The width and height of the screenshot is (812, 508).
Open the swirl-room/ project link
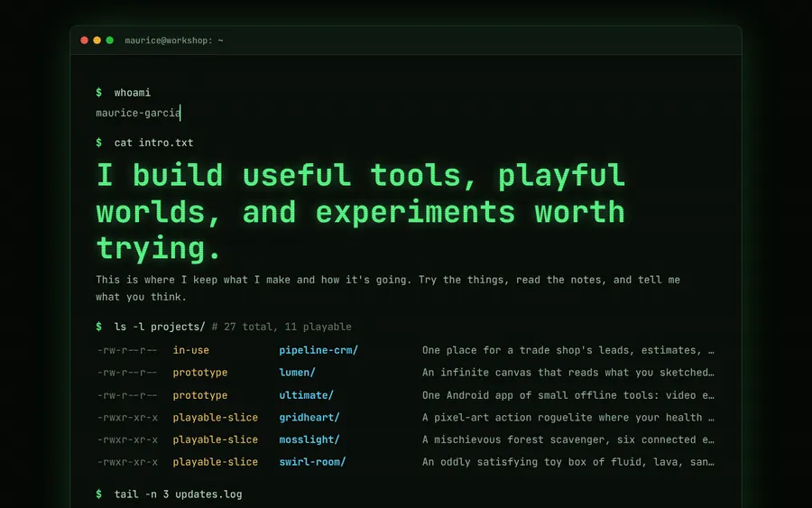point(312,462)
